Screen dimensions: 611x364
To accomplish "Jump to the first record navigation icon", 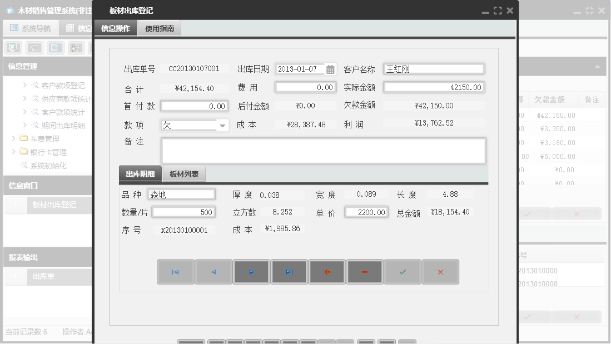I will [176, 272].
